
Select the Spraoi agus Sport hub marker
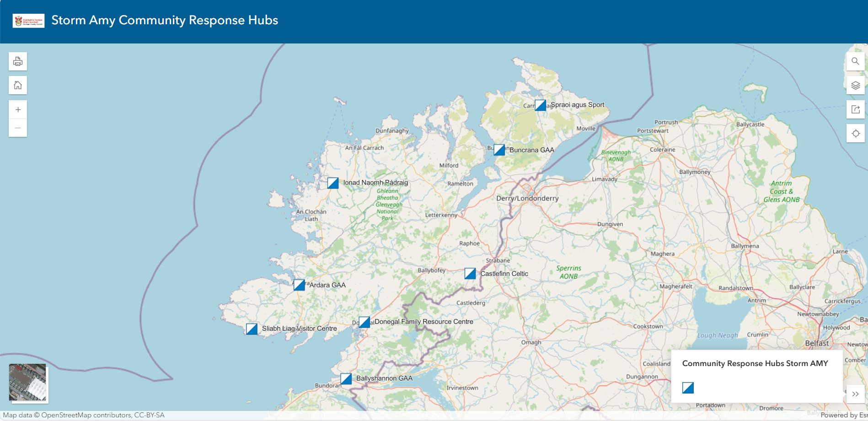click(x=540, y=105)
